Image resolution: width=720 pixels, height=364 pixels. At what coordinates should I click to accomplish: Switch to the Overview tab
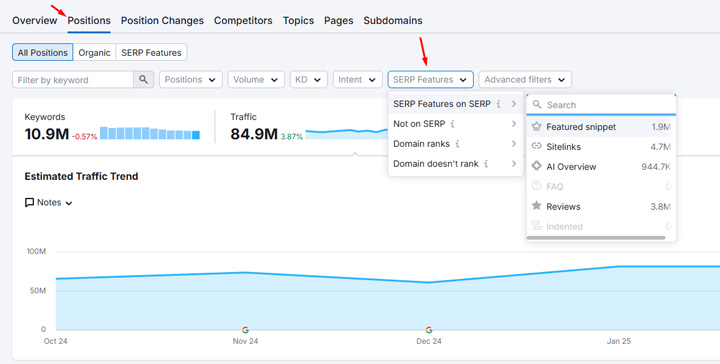coord(35,21)
